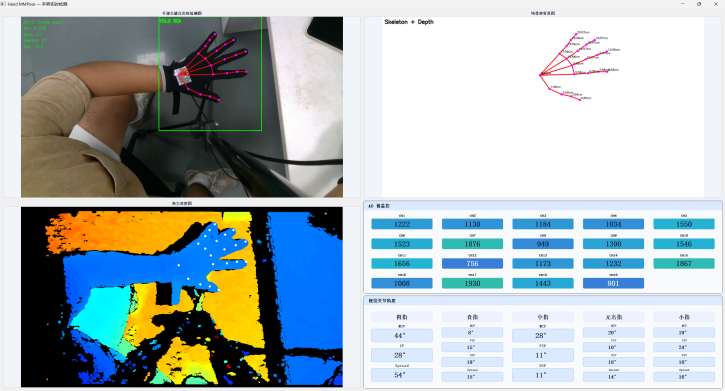Select the AD value 1546 cell
The height and width of the screenshot is (391, 725).
pyautogui.click(x=684, y=244)
